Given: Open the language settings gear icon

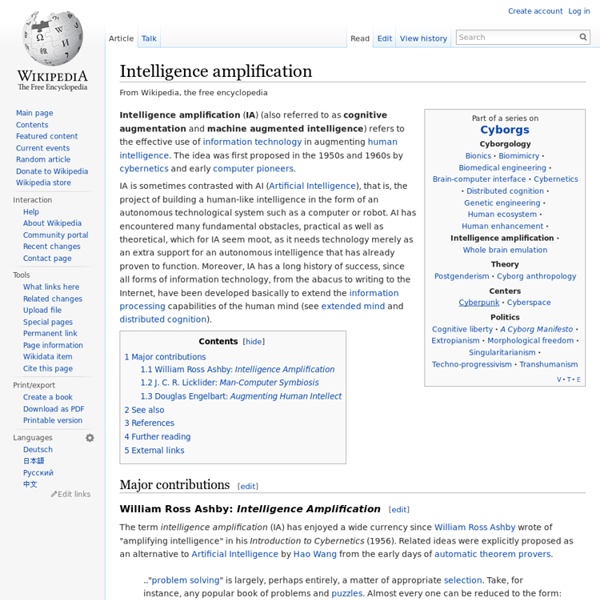Looking at the screenshot, I should tap(90, 438).
